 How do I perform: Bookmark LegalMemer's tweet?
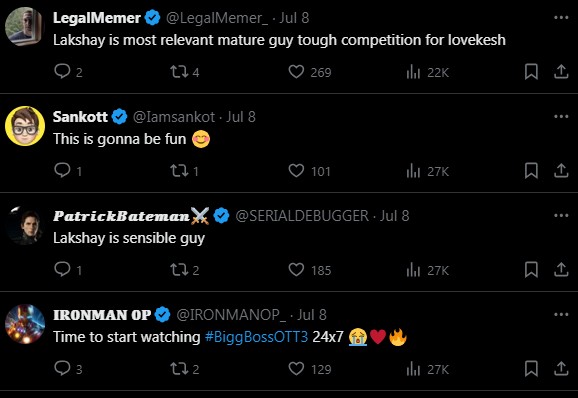pos(531,71)
